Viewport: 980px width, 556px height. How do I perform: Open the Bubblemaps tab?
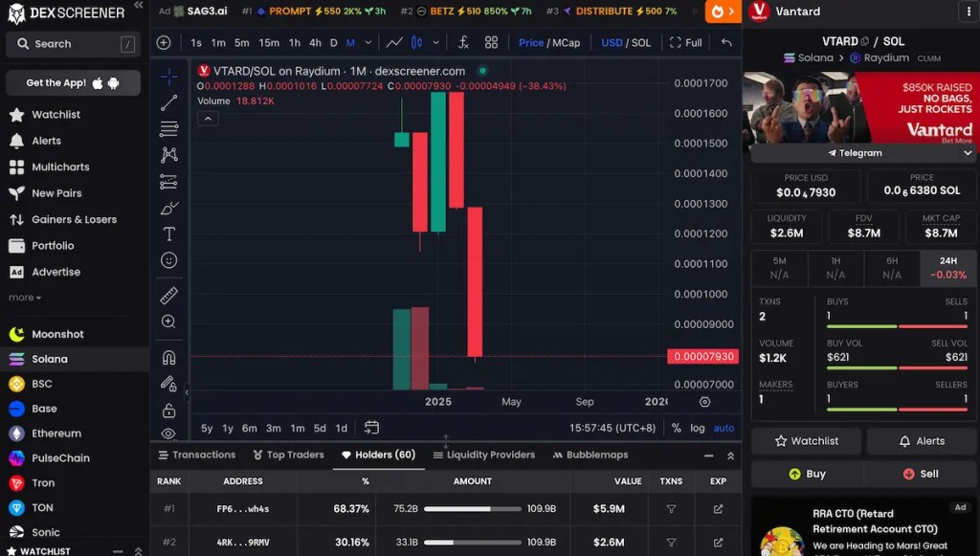590,455
